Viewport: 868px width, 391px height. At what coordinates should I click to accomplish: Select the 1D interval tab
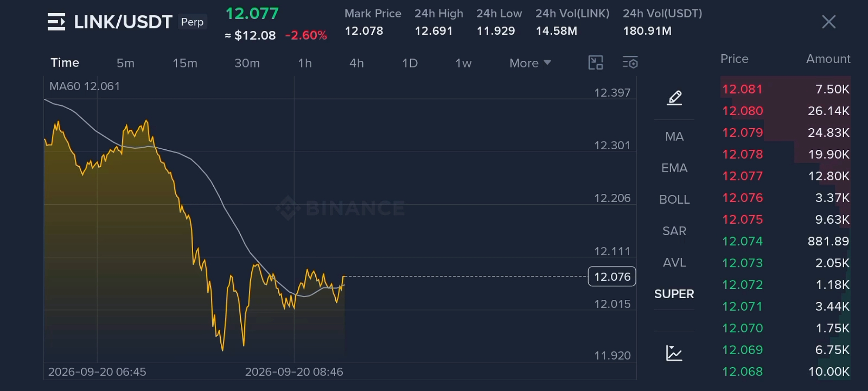[410, 63]
